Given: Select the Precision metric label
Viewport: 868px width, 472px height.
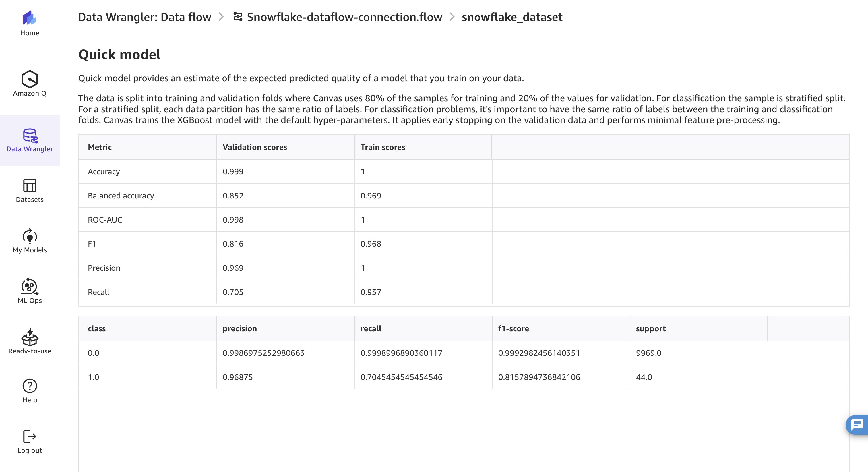Looking at the screenshot, I should pos(104,268).
